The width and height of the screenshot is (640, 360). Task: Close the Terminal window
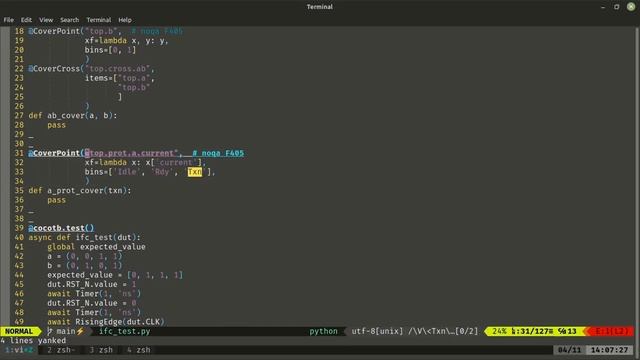coord(631,7)
